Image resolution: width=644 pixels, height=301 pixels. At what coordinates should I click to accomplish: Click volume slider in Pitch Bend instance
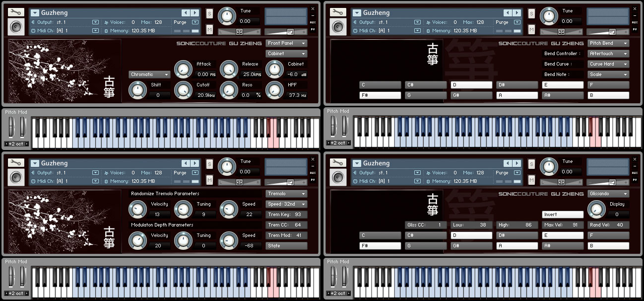point(608,32)
